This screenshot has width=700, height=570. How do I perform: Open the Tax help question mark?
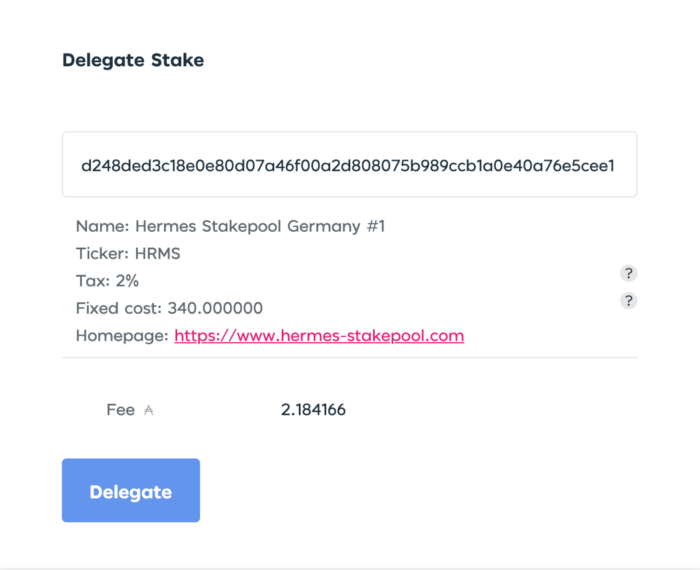(629, 273)
